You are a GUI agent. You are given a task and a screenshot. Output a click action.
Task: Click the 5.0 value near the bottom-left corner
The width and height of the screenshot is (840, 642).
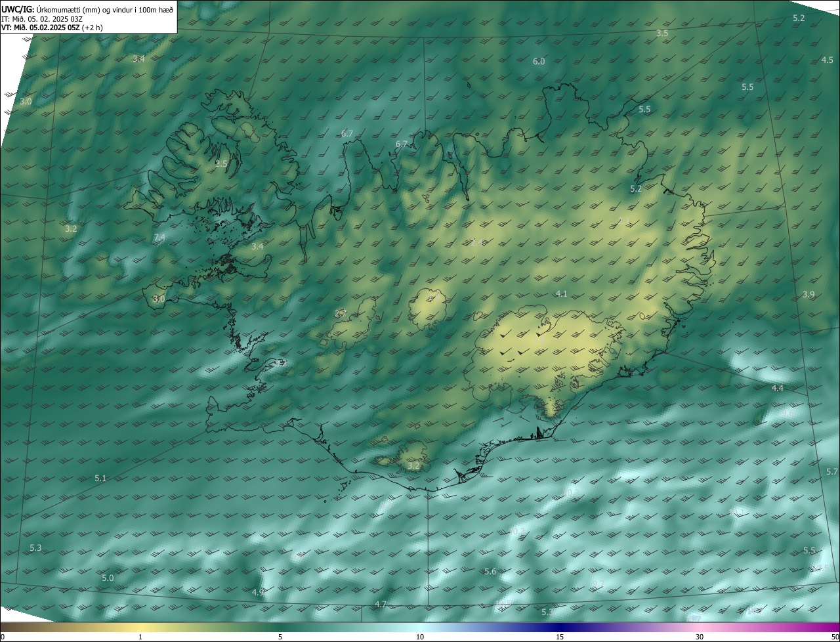108,578
